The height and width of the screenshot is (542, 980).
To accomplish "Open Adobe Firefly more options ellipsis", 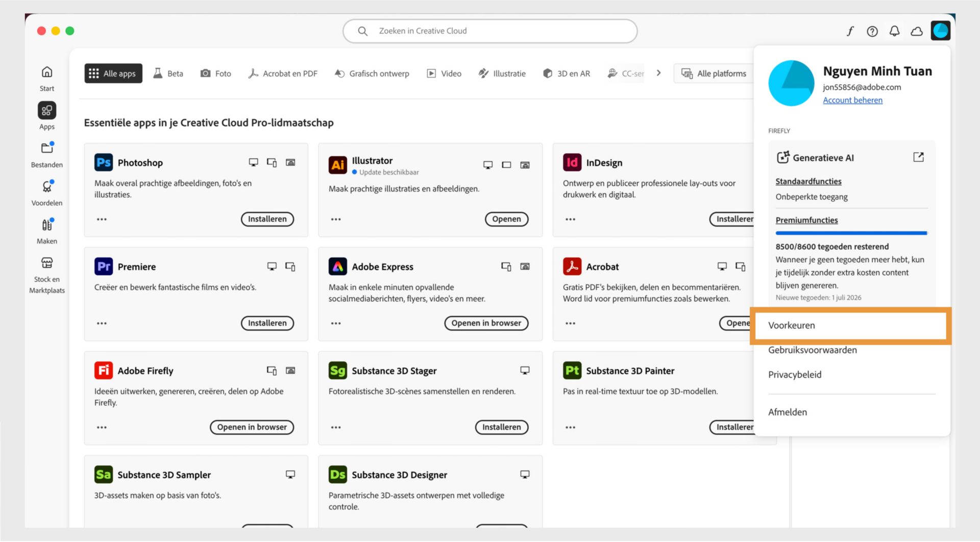I will click(102, 428).
